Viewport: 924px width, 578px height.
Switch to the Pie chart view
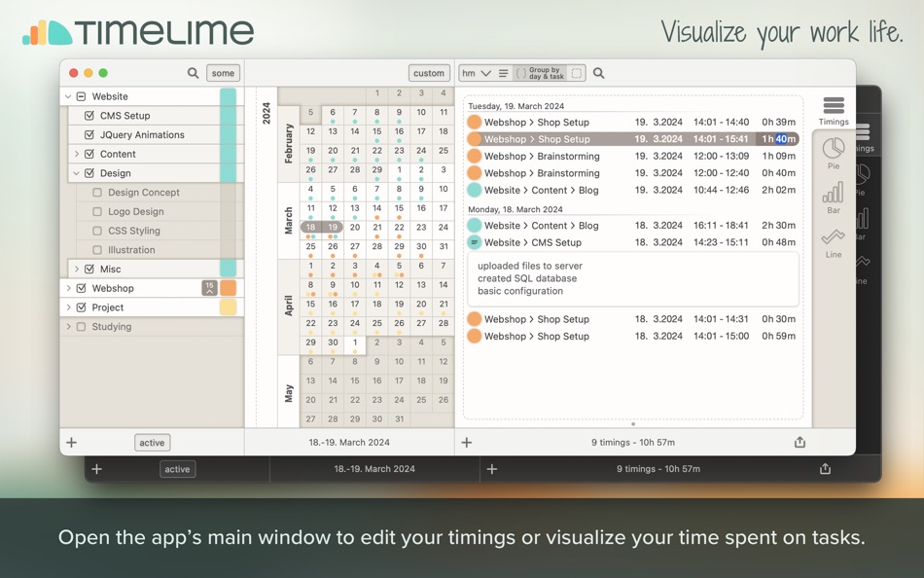(834, 154)
